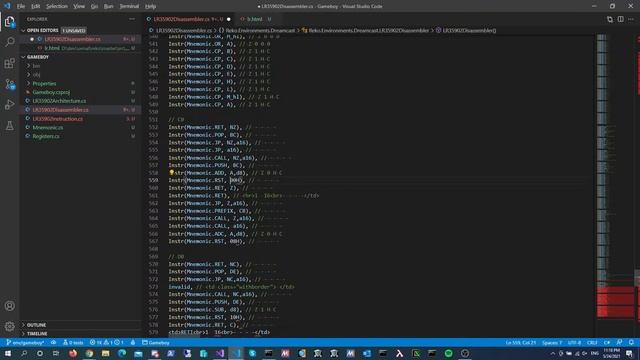640x360 pixels.
Task: Open notifications bell in status bar
Action: (631, 342)
